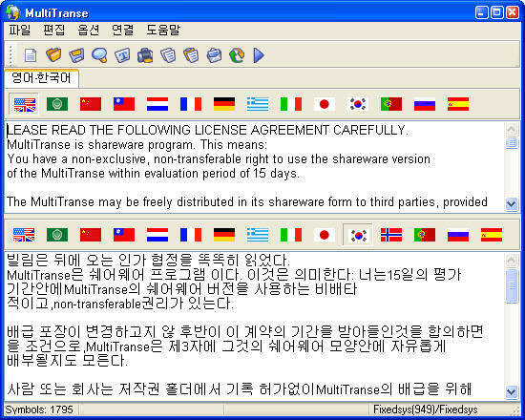Screen dimensions: 525x420
Task: Start translation with the blue play arrow
Action: click(x=259, y=55)
